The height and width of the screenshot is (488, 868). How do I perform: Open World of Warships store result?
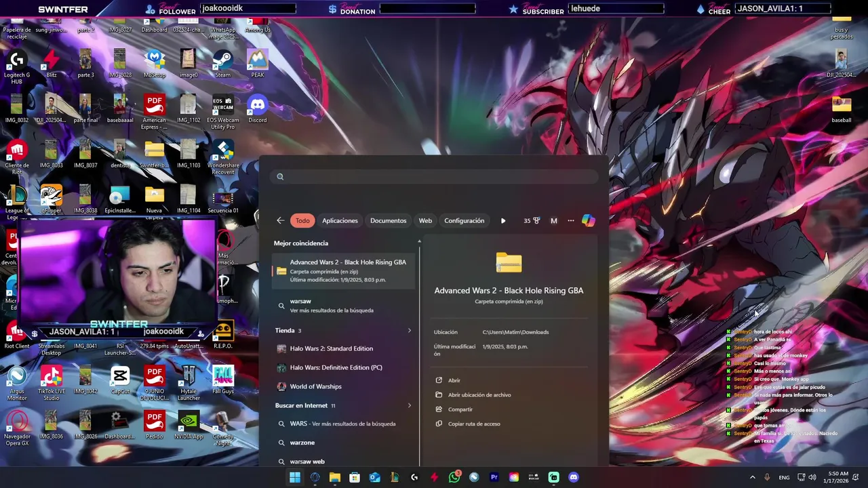pos(343,386)
